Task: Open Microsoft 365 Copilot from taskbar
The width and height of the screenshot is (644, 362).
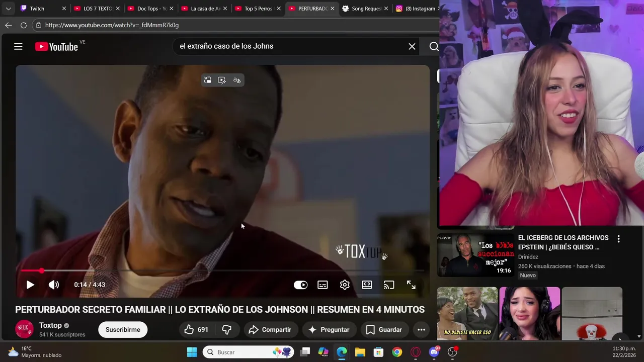Action: (x=323, y=352)
